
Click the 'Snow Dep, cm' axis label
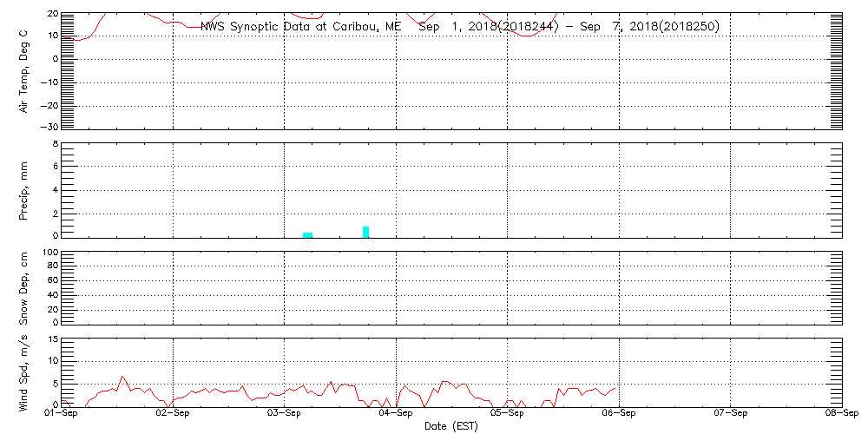25,287
